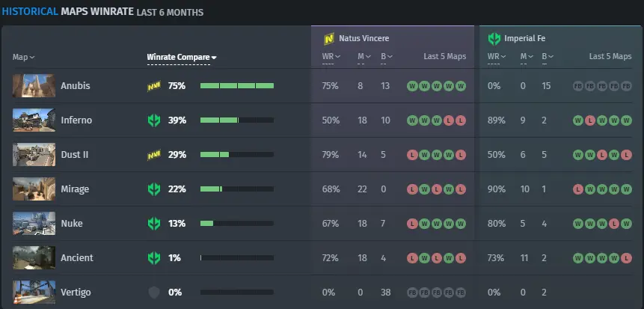Viewport: 644px width, 309px height.
Task: Sort Imperial Fe by M column
Action: (525, 56)
